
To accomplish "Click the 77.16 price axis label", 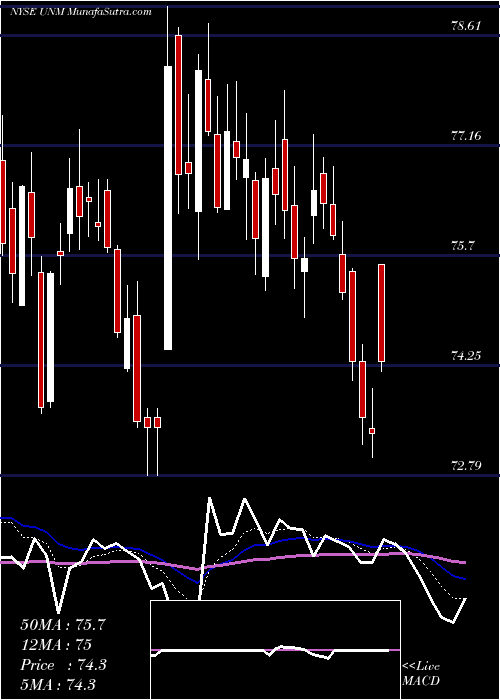I will click(x=466, y=136).
